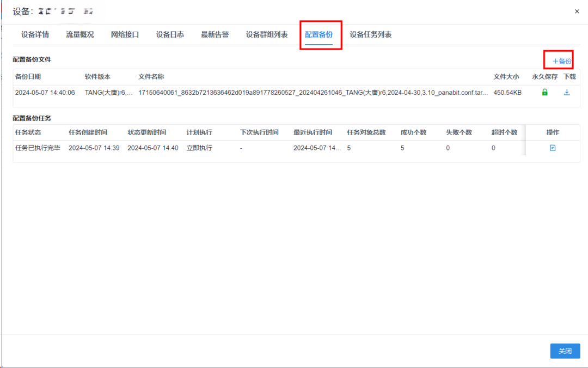588x368 pixels.
Task: Open the 设备日志 tab
Action: click(x=170, y=34)
